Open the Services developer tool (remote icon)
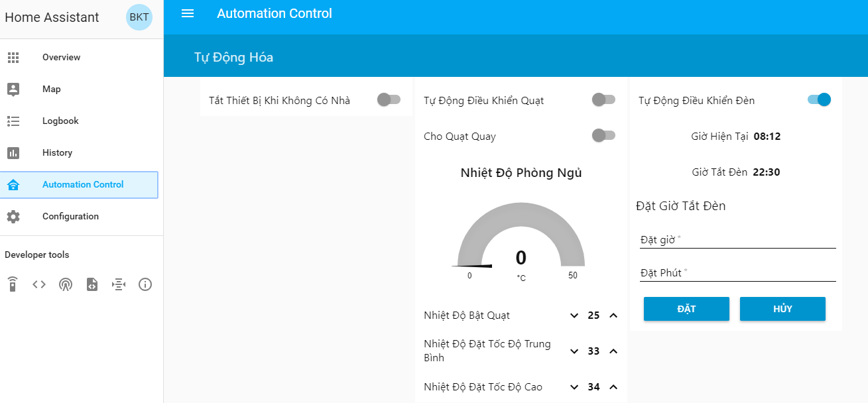868x403 pixels. [12, 284]
